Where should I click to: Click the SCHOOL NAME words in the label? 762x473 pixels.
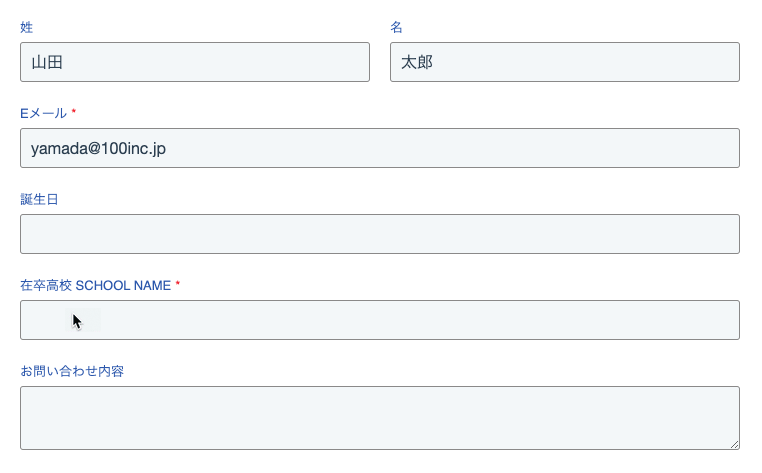click(123, 285)
